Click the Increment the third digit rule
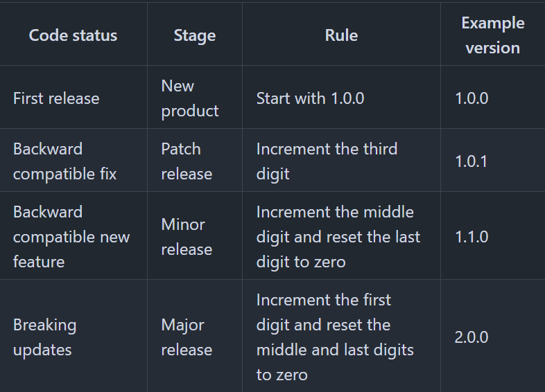This screenshot has width=545, height=392. (327, 161)
